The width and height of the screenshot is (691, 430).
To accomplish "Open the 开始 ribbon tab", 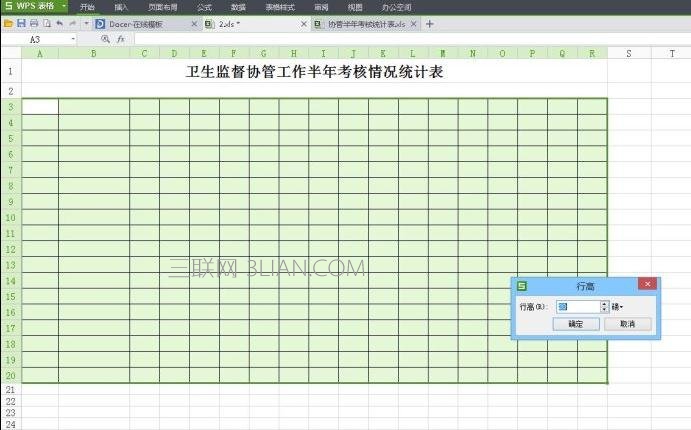I will pyautogui.click(x=87, y=7).
